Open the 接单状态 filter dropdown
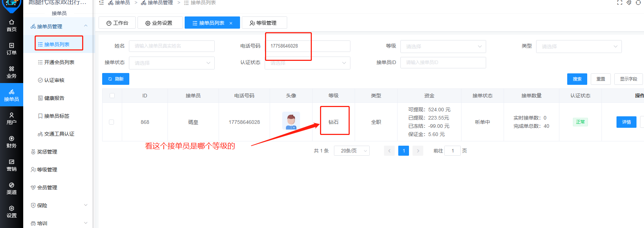The image size is (644, 228). 172,63
